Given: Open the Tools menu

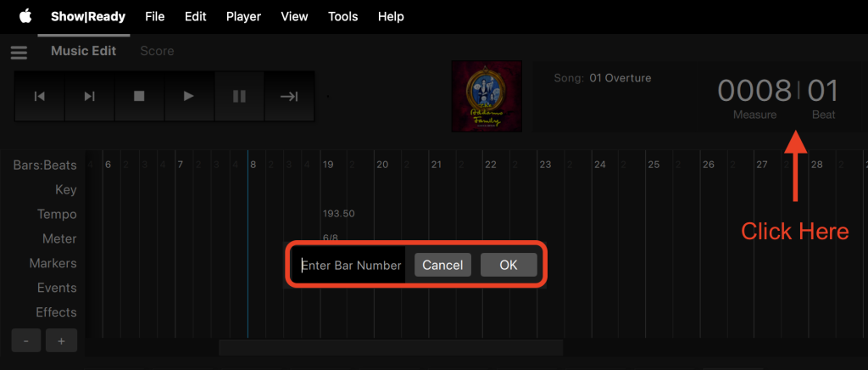Looking at the screenshot, I should pos(342,16).
